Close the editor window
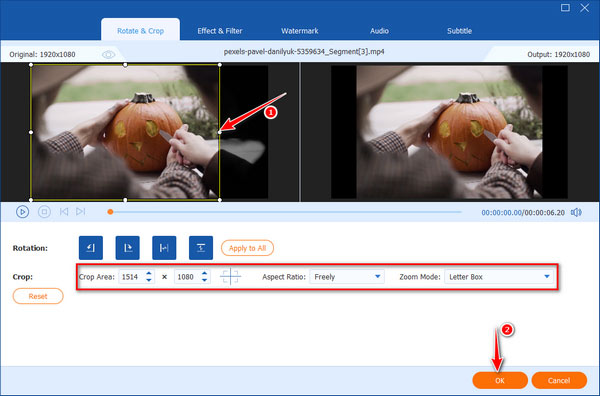Screen dimensions: 600x396 coord(584,8)
